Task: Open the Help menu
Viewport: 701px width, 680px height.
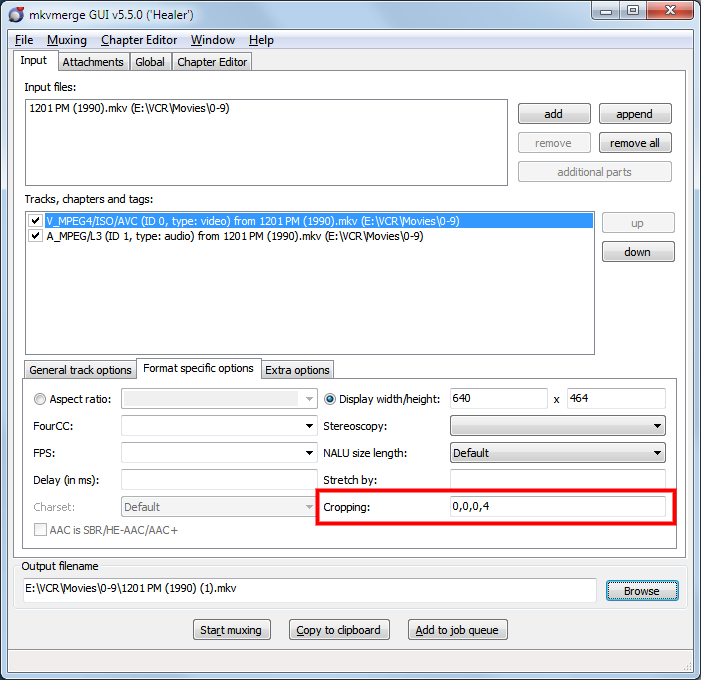Action: 261,40
